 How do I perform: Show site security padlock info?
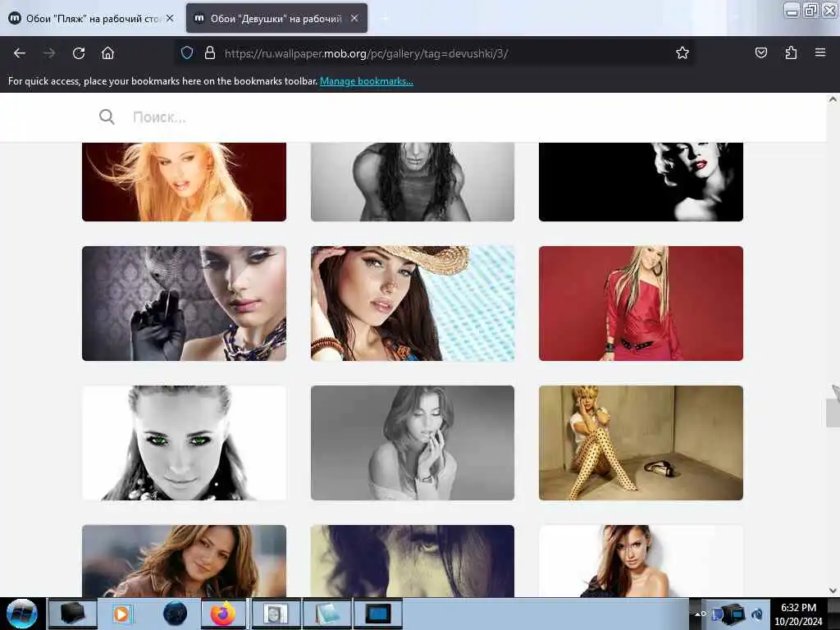[x=210, y=52]
